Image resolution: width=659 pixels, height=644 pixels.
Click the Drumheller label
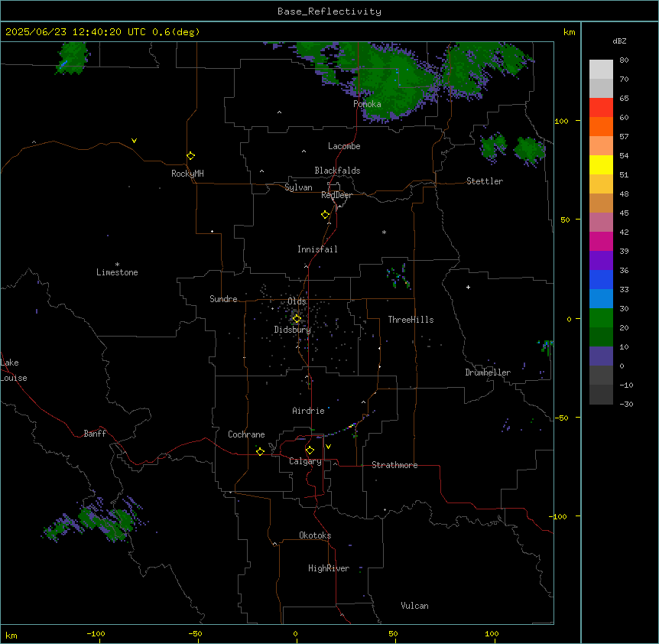coord(488,372)
